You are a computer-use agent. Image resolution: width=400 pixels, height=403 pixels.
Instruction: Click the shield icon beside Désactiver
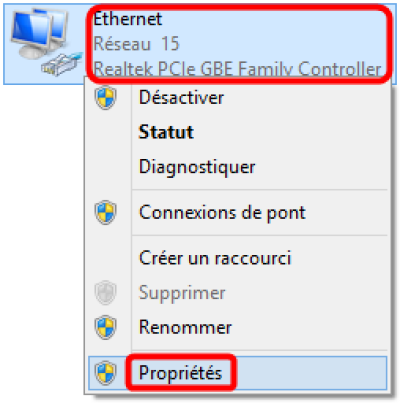click(x=105, y=98)
